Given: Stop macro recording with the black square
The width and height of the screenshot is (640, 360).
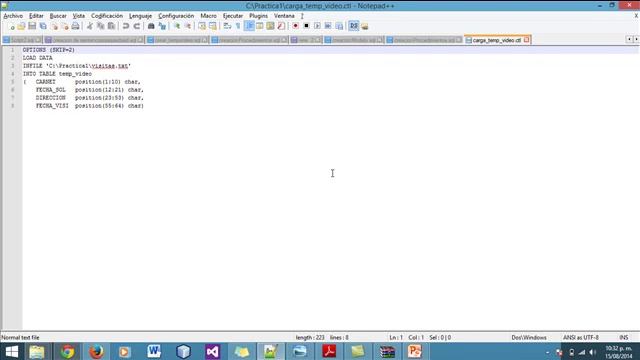Looking at the screenshot, I should coord(306,26).
